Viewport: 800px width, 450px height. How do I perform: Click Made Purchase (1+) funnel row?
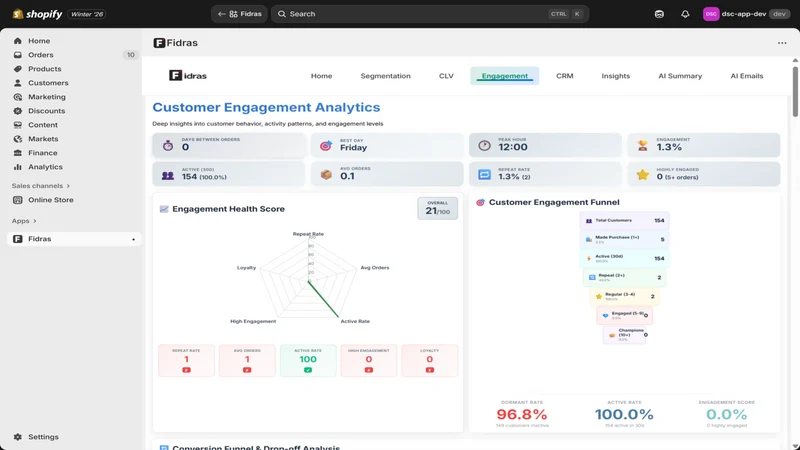tap(624, 239)
